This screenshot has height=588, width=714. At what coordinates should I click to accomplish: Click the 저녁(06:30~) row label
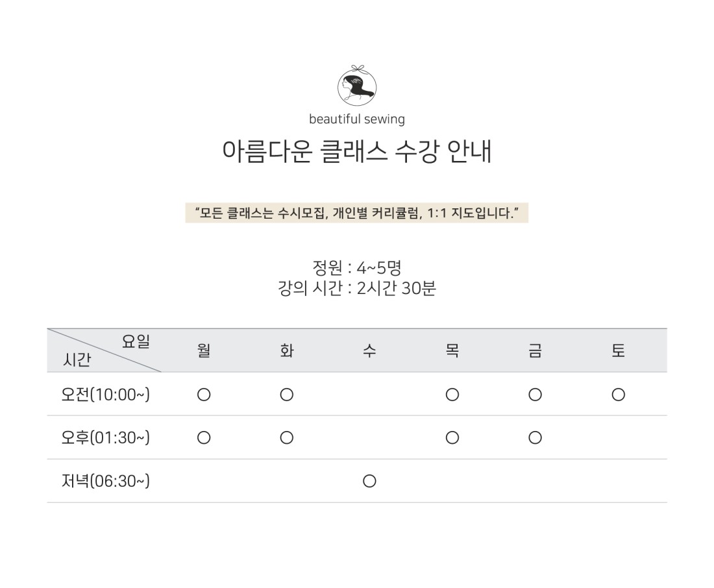[x=105, y=481]
